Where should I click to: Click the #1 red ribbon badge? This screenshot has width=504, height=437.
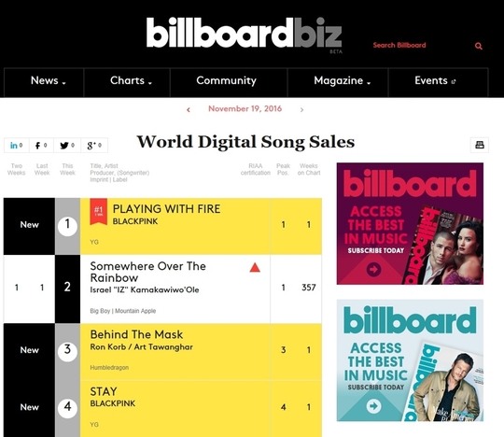click(x=98, y=212)
